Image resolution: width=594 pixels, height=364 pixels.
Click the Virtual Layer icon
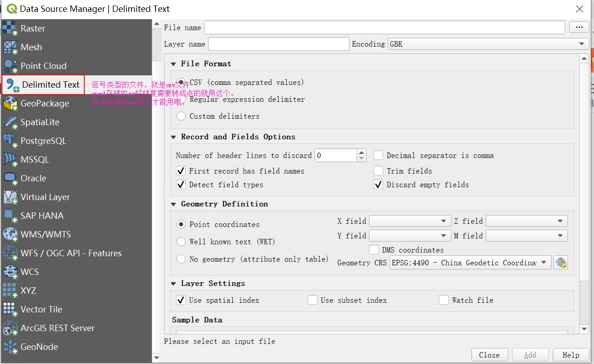pos(10,197)
